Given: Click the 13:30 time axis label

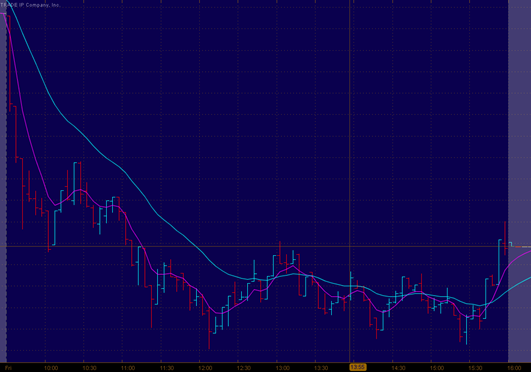Looking at the screenshot, I should coord(321,368).
